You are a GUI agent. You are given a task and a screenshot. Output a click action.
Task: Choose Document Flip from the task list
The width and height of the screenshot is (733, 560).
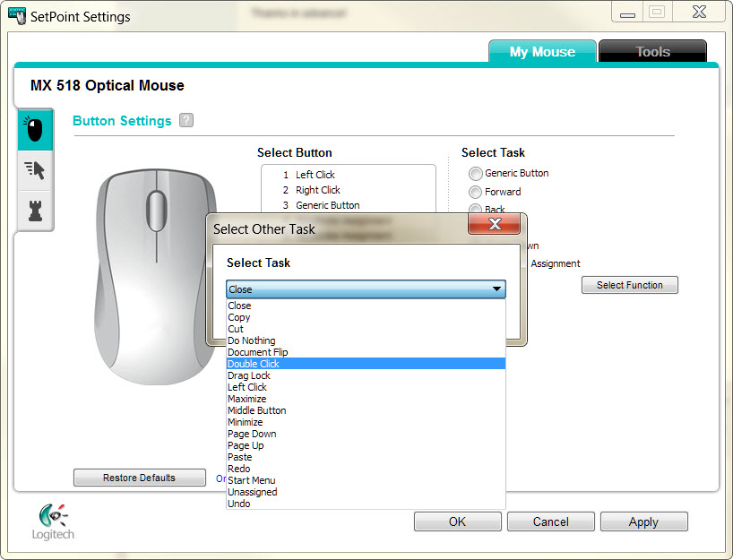[366, 352]
